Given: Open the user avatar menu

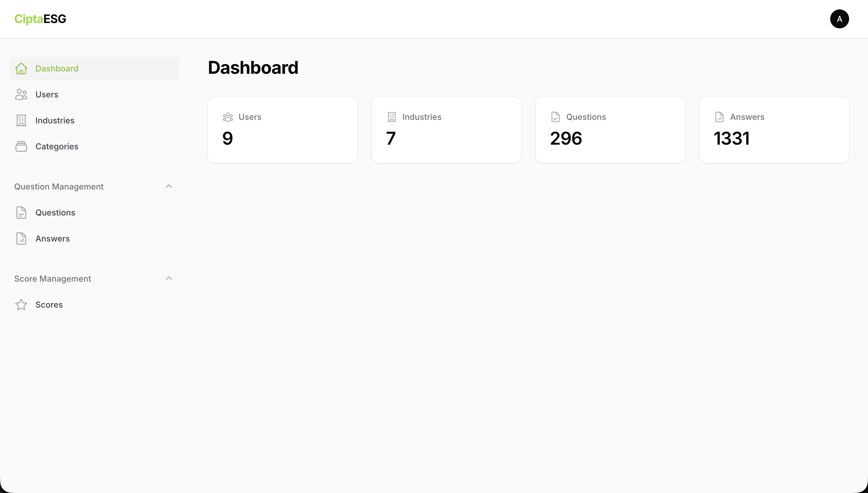Looking at the screenshot, I should (x=839, y=19).
